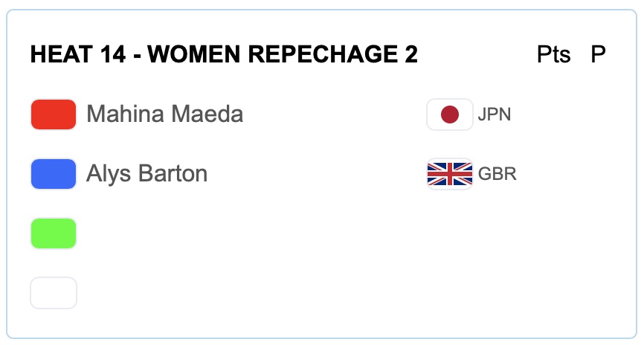Click the P column header
The image size is (644, 345).
coord(598,54)
